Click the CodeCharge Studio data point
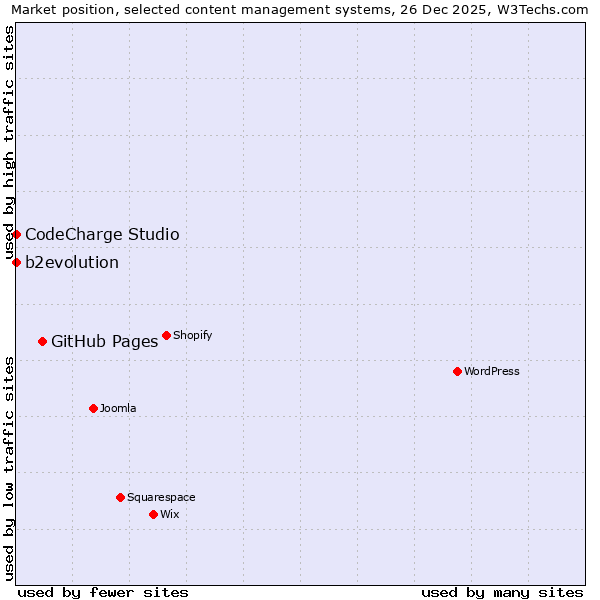Screen dimensions: 600x600 click(16, 234)
